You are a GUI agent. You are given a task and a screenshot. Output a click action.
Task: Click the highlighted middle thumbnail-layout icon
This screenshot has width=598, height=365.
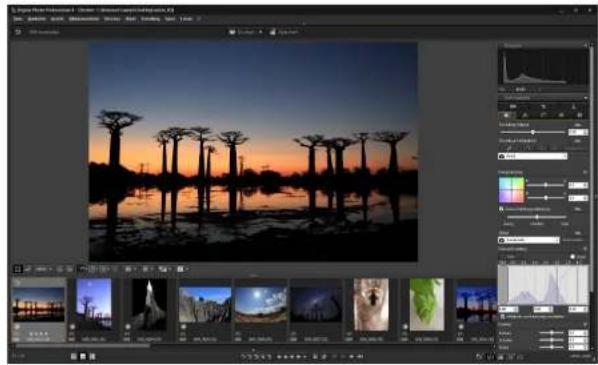(x=83, y=357)
